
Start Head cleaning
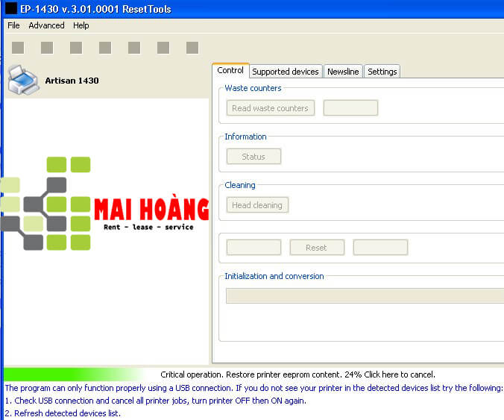tap(257, 205)
